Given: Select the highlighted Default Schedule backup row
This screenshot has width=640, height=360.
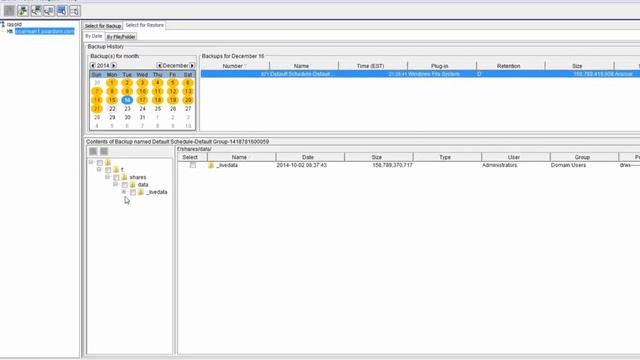Looking at the screenshot, I should [x=420, y=74].
